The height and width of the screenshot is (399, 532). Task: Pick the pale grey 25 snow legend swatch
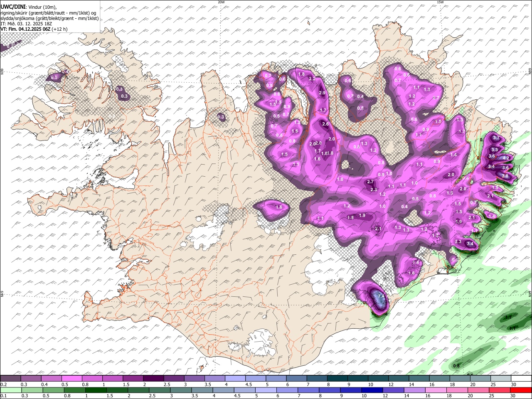[x=501, y=378]
